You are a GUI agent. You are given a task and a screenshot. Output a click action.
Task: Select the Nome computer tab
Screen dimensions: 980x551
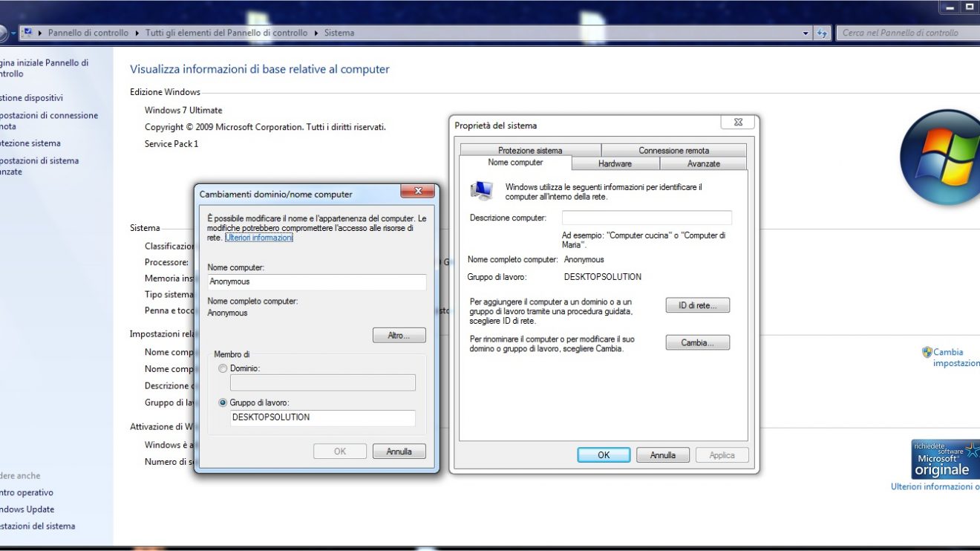tap(515, 163)
